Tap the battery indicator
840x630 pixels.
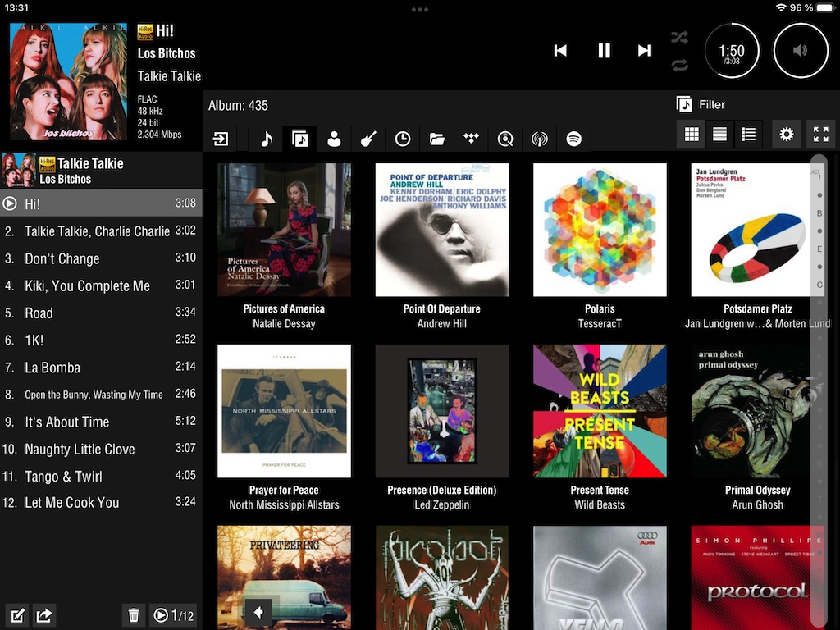pyautogui.click(x=824, y=7)
